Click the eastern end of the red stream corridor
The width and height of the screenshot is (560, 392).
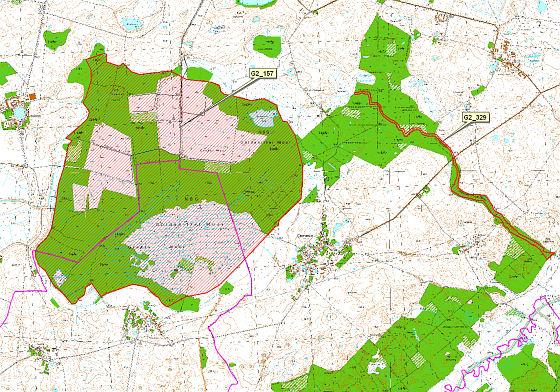(550, 254)
